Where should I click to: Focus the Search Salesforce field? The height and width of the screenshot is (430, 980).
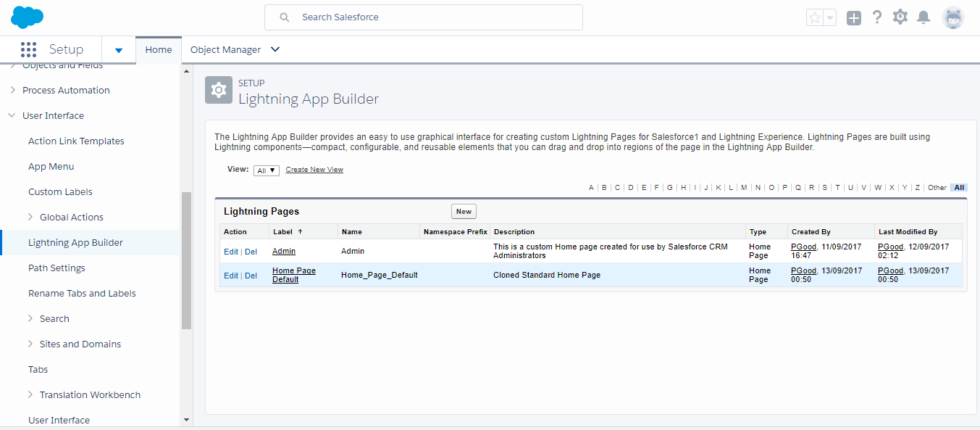pos(424,17)
